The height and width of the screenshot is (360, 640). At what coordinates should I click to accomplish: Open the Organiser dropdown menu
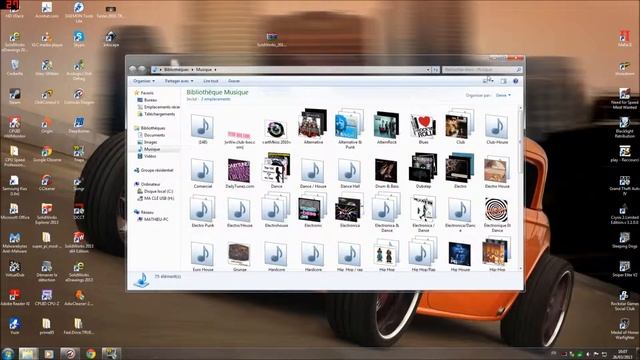[144, 81]
